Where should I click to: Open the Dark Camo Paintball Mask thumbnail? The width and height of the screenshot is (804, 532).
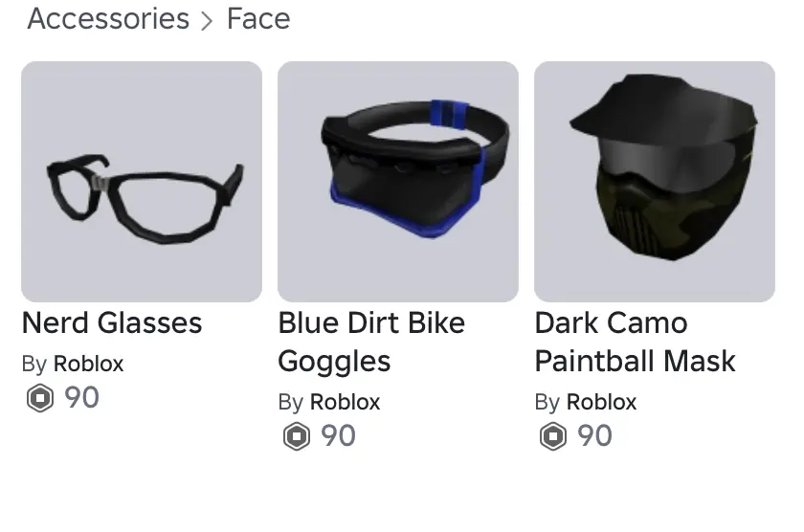click(x=655, y=182)
